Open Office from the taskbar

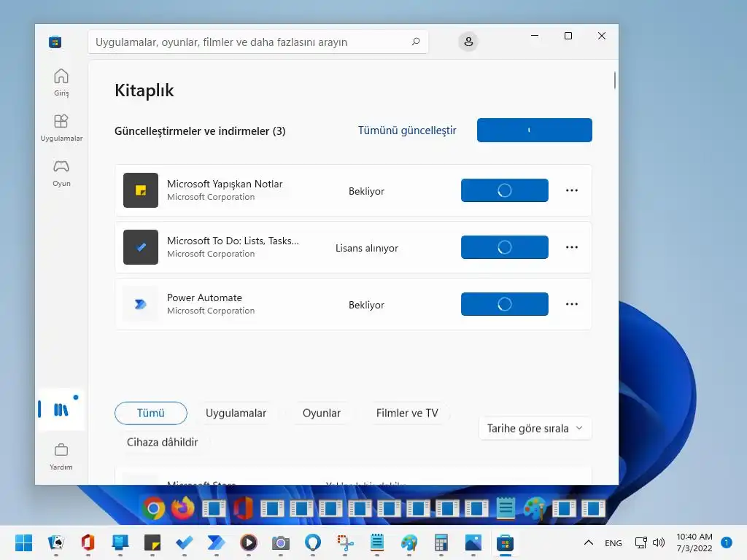[x=88, y=542]
